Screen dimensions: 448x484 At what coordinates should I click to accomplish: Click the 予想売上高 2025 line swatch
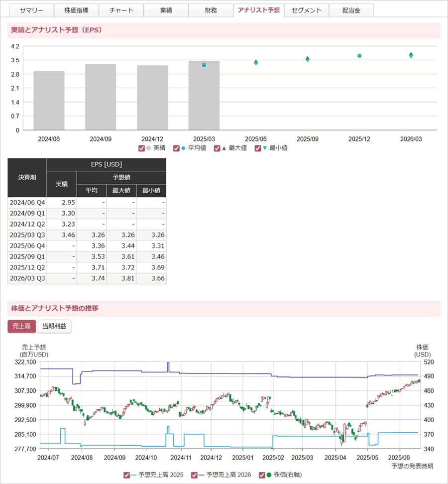point(133,475)
